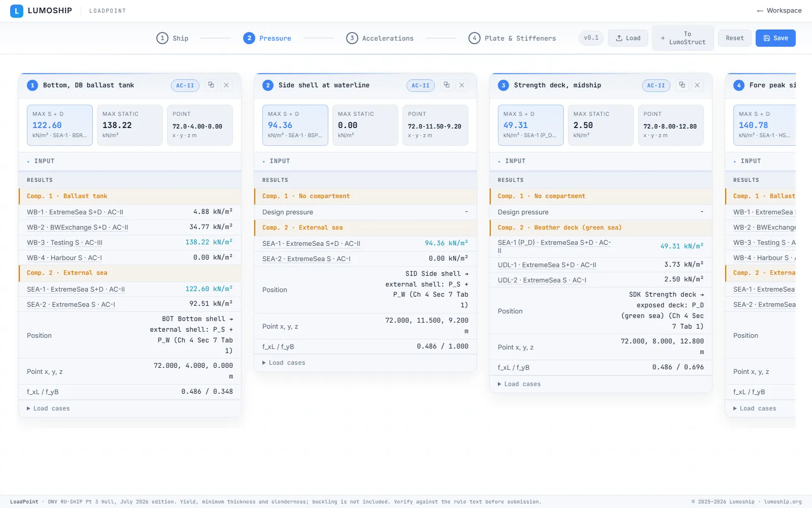812x508 pixels.
Task: Select the Pressure step
Action: [267, 38]
